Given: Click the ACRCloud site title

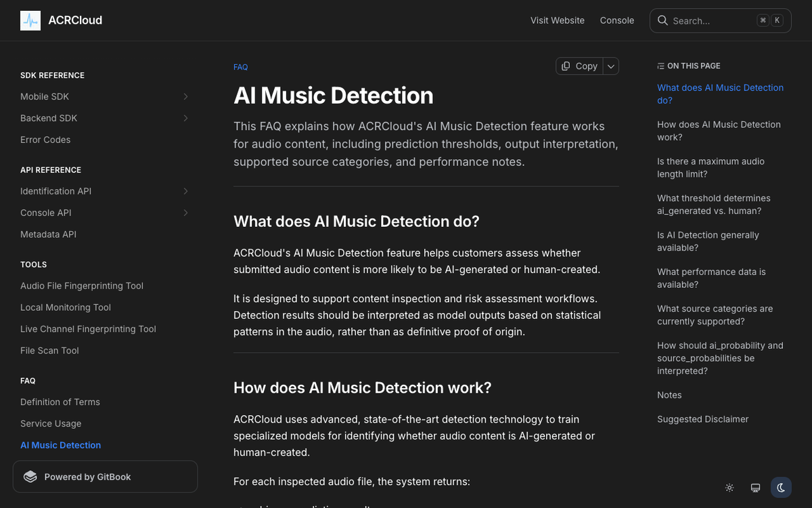Looking at the screenshot, I should pos(75,20).
